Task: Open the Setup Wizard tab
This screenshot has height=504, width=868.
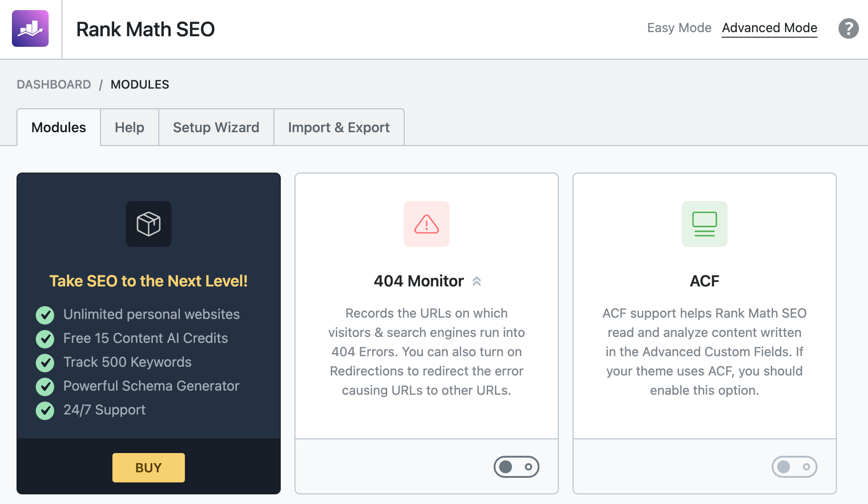Action: point(216,127)
